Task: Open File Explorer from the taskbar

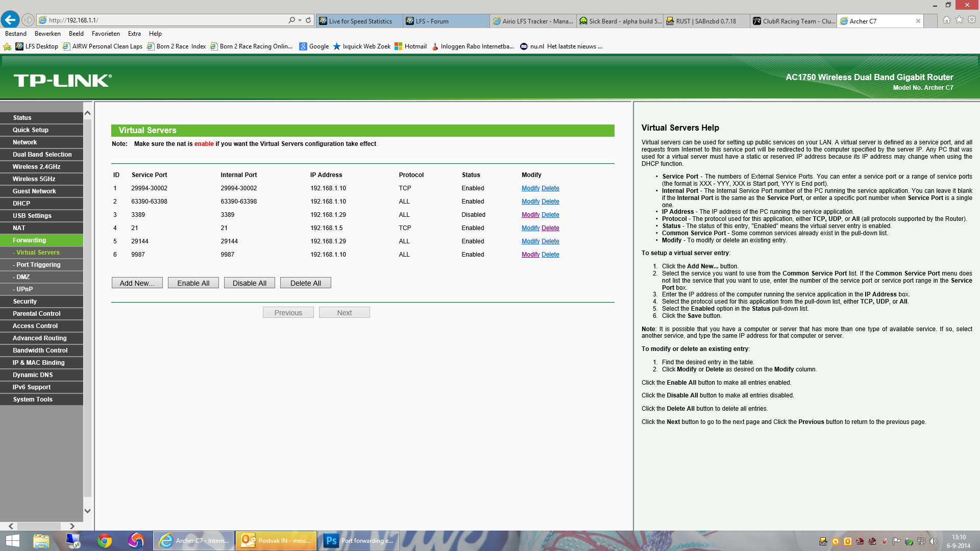Action: (41, 541)
